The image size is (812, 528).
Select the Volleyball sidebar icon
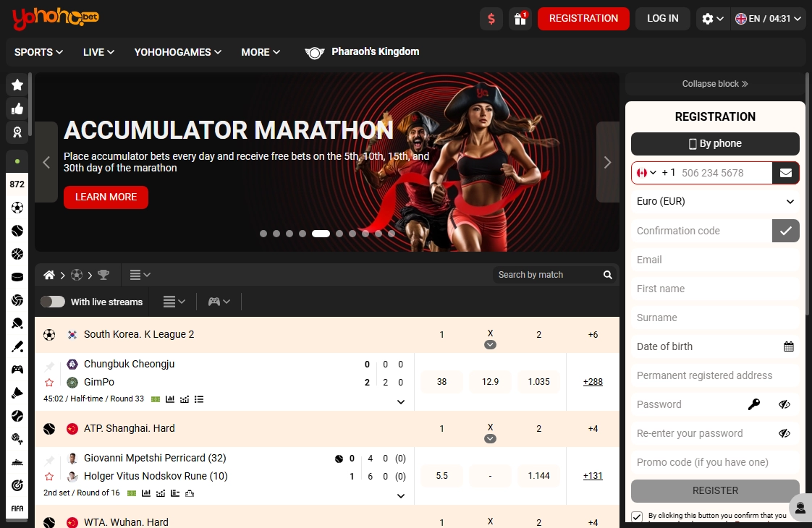(x=17, y=300)
